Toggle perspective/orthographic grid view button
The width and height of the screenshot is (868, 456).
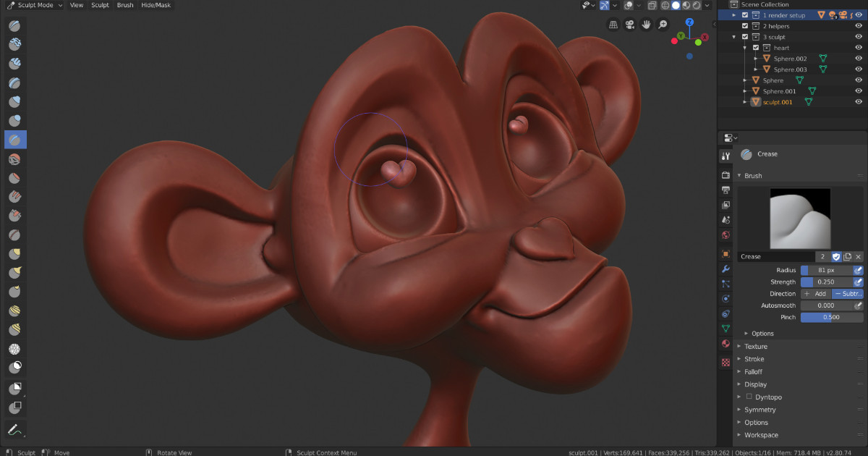(613, 25)
